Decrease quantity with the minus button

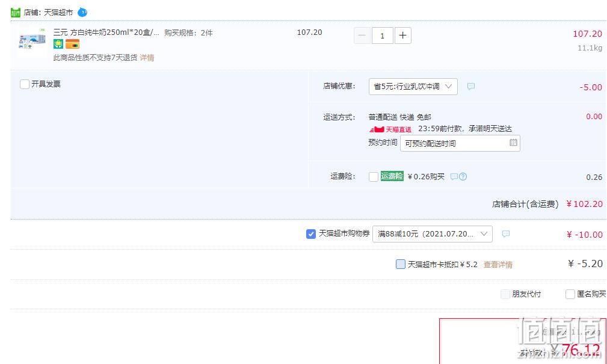tap(362, 35)
